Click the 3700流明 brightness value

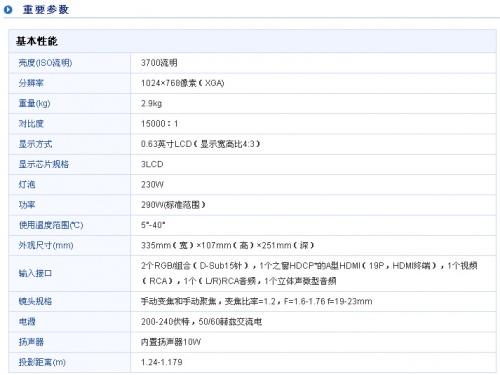pos(159,63)
